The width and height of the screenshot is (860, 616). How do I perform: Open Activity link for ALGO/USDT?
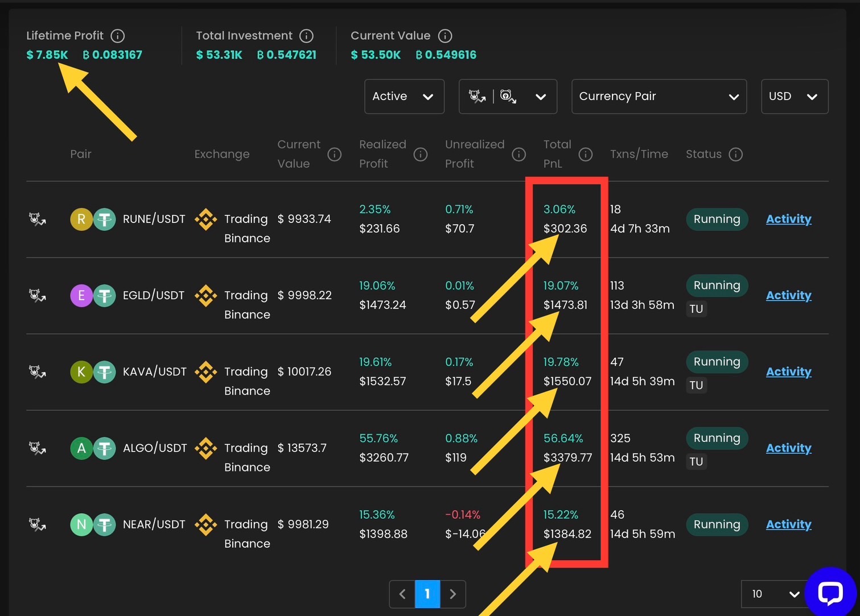pos(788,448)
